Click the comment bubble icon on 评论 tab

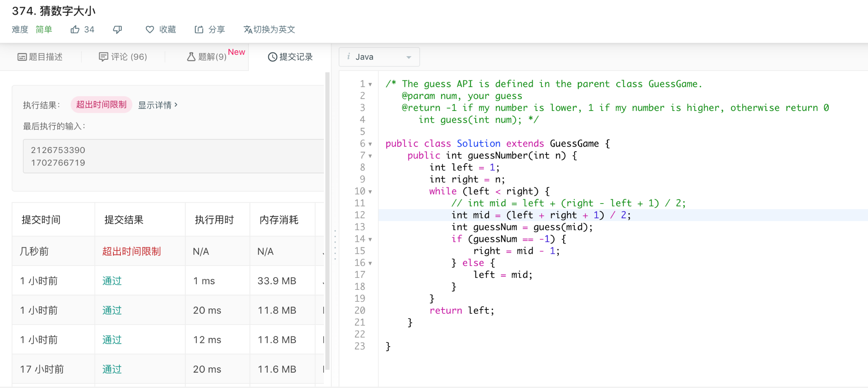click(103, 57)
